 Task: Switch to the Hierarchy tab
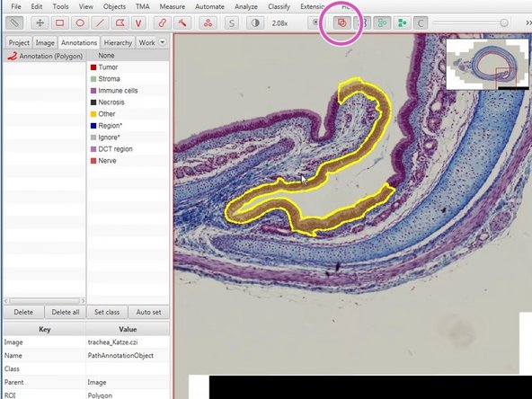118,43
